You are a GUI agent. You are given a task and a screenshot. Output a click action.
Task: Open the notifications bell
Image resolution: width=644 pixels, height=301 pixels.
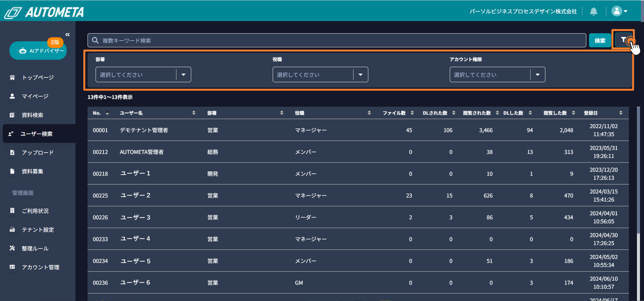pos(593,11)
